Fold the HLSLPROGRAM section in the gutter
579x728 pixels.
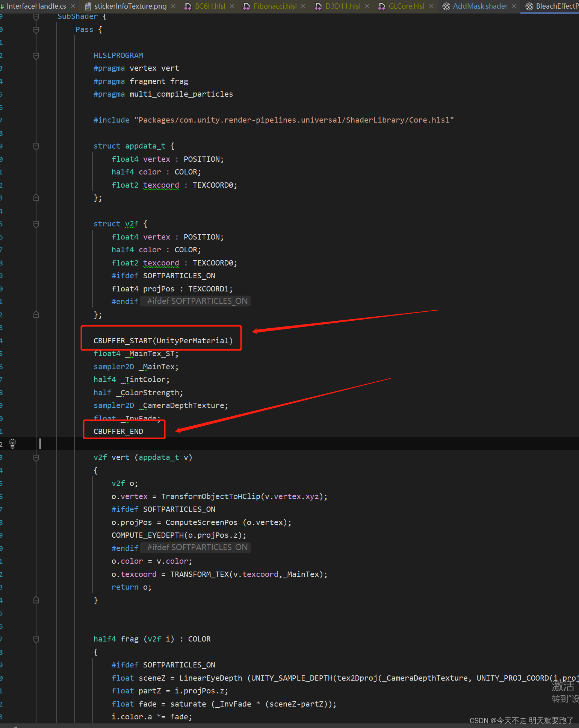(x=36, y=56)
